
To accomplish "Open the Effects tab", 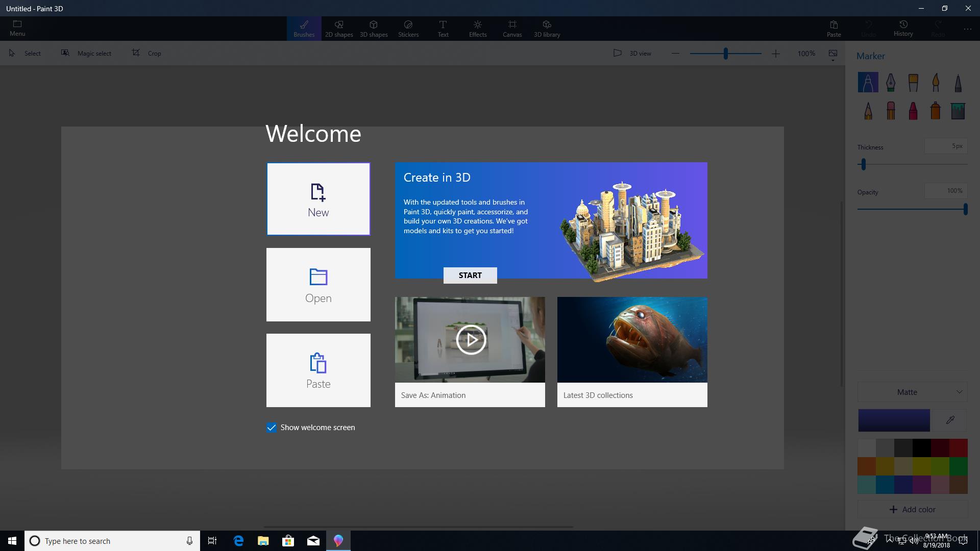I will pos(478,29).
